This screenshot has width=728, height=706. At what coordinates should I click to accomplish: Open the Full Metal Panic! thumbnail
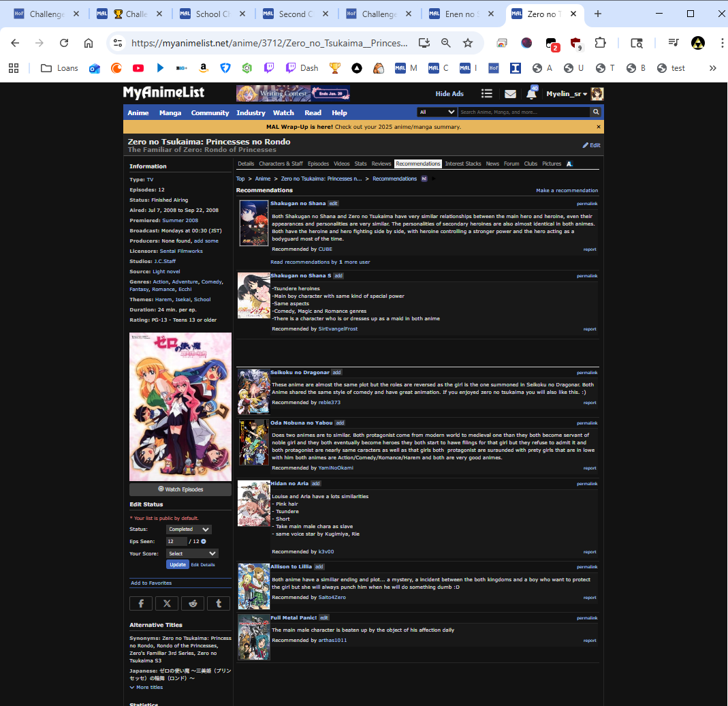point(254,637)
